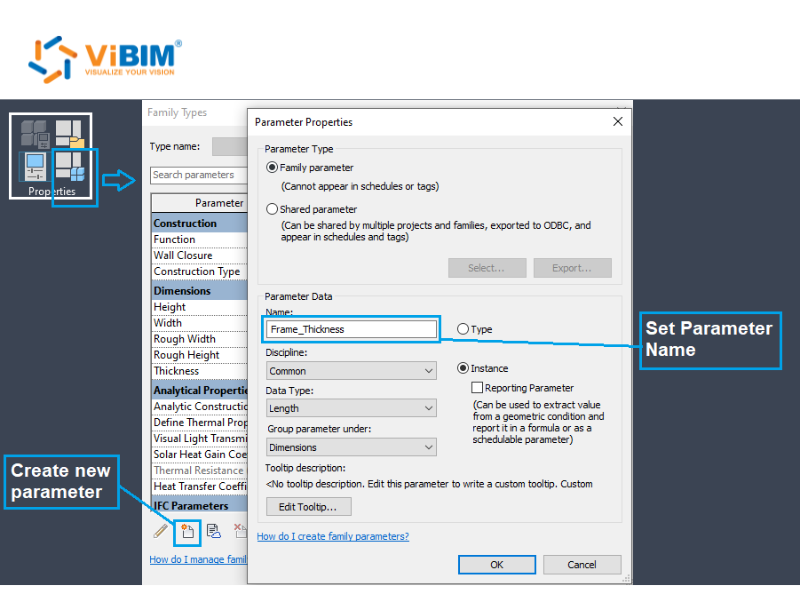
Task: Enable the Reporting Parameter checkbox
Action: (x=477, y=388)
